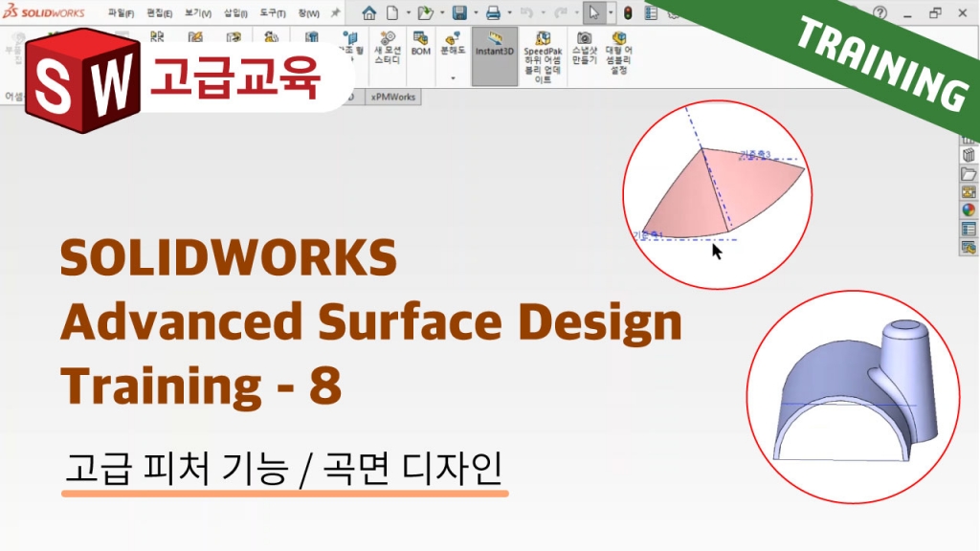Expand the Print dropdown arrow
Viewport: 980px width, 551px height.
click(509, 12)
